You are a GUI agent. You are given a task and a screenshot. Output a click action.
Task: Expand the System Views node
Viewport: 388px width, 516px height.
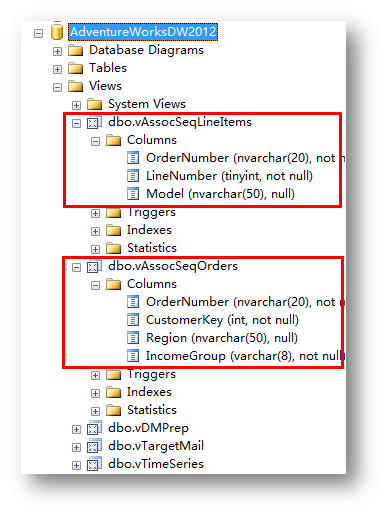click(76, 105)
